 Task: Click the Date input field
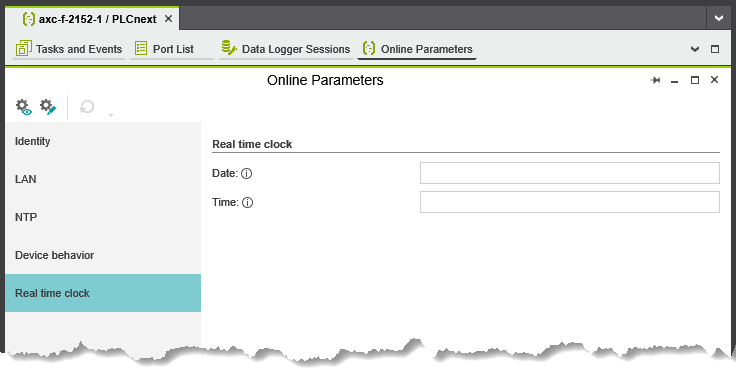[x=569, y=173]
